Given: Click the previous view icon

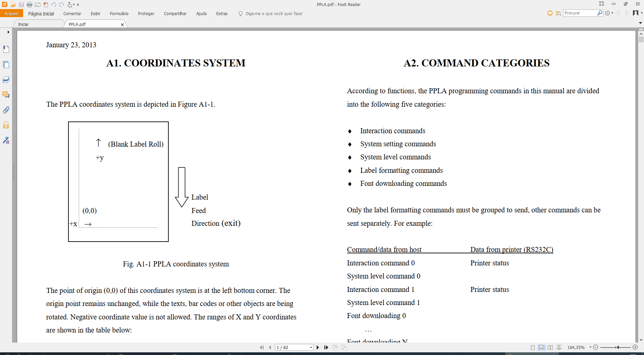Looking at the screenshot, I should tap(335, 348).
